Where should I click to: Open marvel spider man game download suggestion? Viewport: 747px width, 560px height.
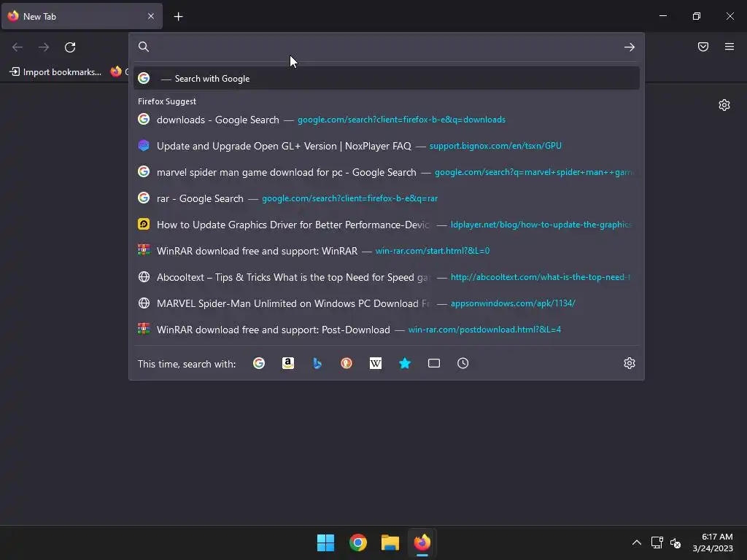(x=387, y=172)
